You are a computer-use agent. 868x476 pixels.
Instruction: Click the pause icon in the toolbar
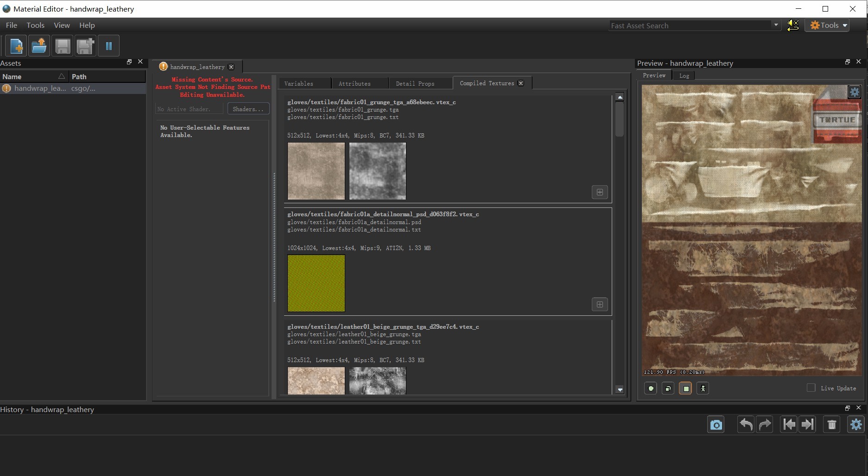pos(109,46)
